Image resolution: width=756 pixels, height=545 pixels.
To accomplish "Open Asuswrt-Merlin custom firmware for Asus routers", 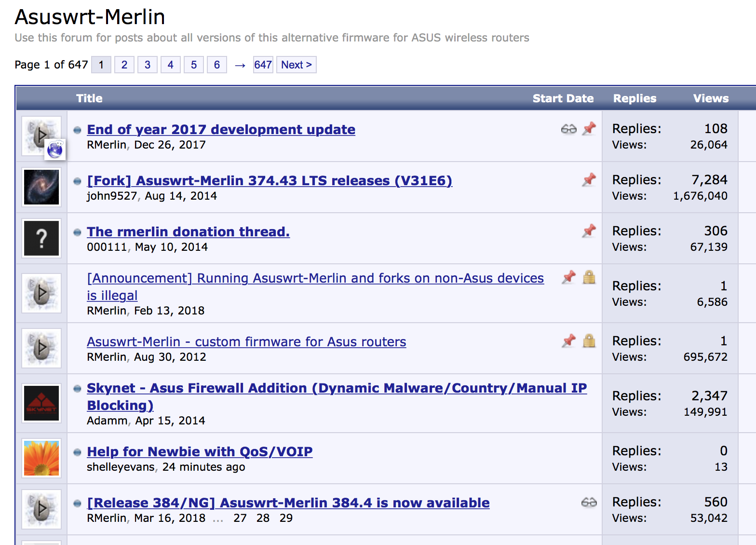I will coord(246,341).
